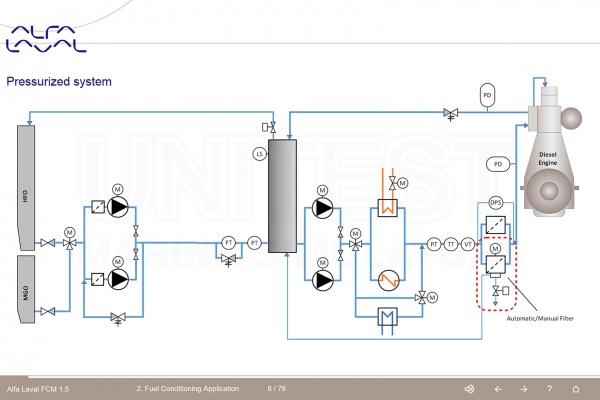Go to the previous slide arrow
Image resolution: width=600 pixels, height=400 pixels.
point(498,389)
